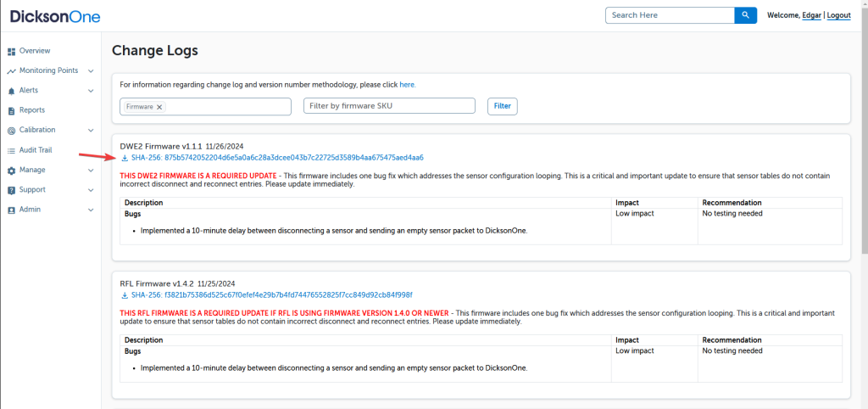Screen dimensions: 868x409
Task: Download RFL Firmware via SHA-256 link
Action: pyautogui.click(x=271, y=294)
